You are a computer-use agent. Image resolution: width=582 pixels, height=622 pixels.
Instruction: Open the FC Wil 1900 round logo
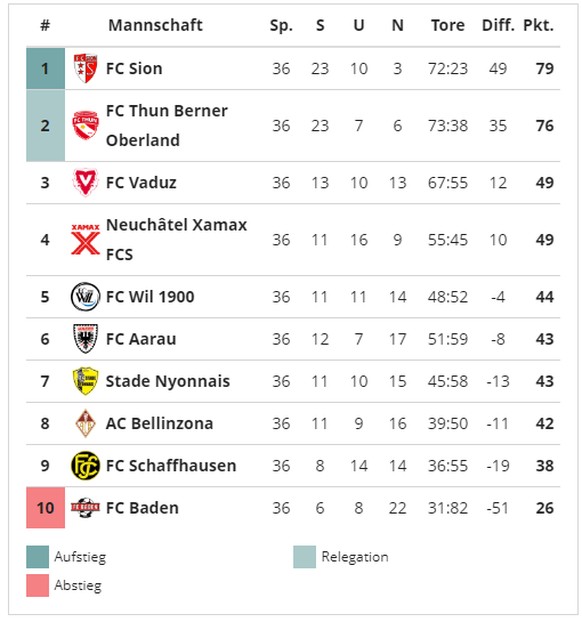click(x=85, y=296)
